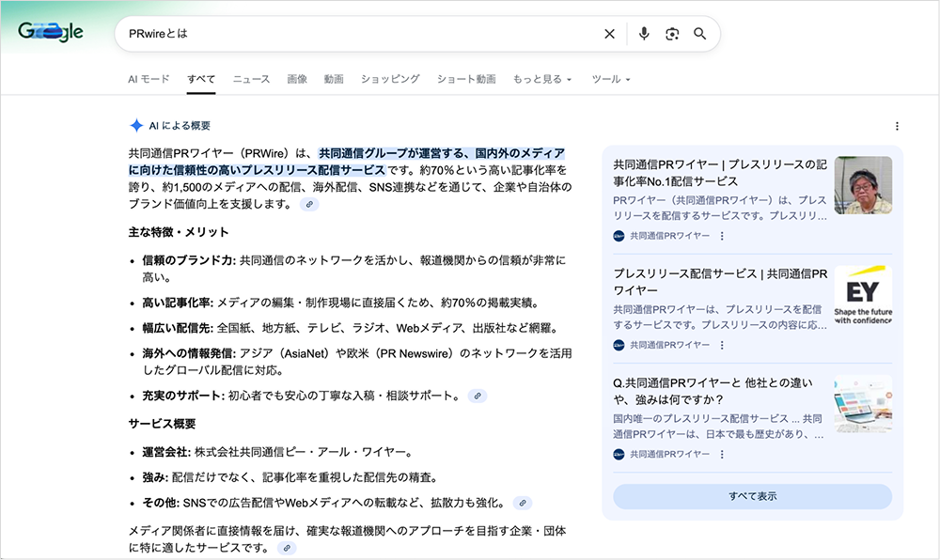
Task: Switch to the 画像 tab
Action: coord(297,79)
